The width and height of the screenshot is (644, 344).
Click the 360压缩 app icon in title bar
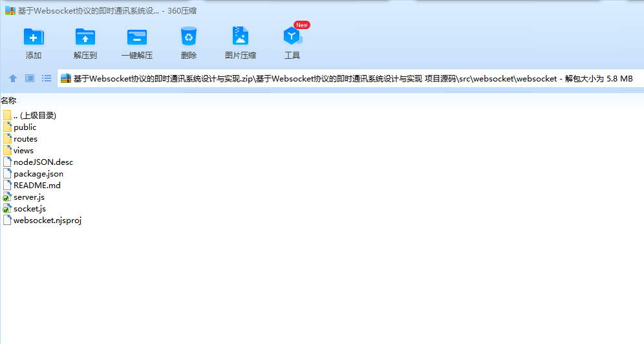pos(10,11)
